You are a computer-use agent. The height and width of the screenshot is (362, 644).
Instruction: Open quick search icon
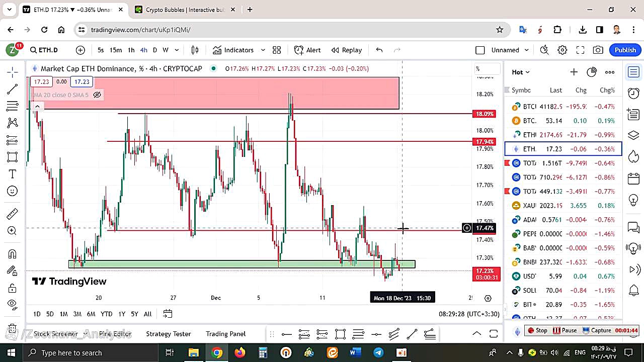(x=544, y=50)
